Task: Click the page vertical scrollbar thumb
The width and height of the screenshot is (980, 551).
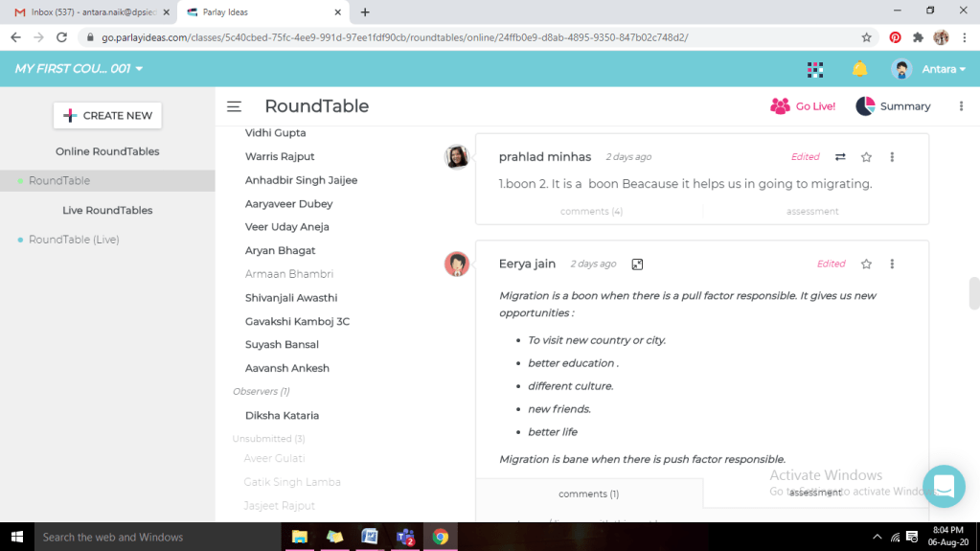Action: coord(974,293)
